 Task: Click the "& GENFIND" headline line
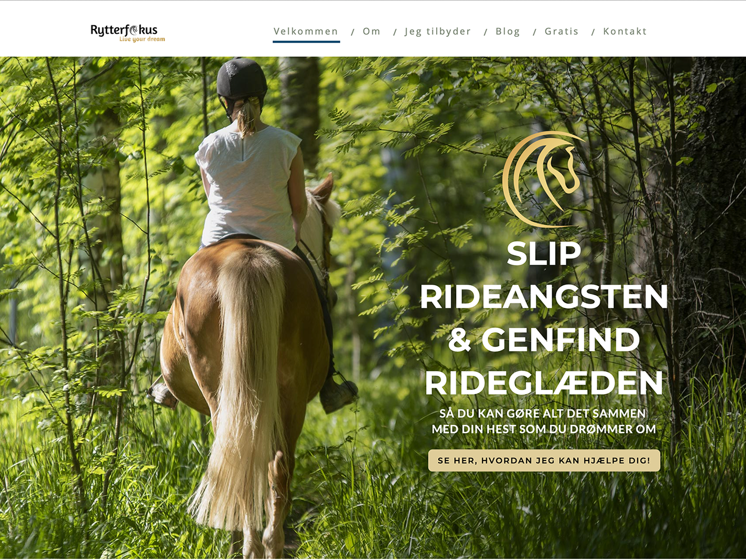(x=544, y=340)
